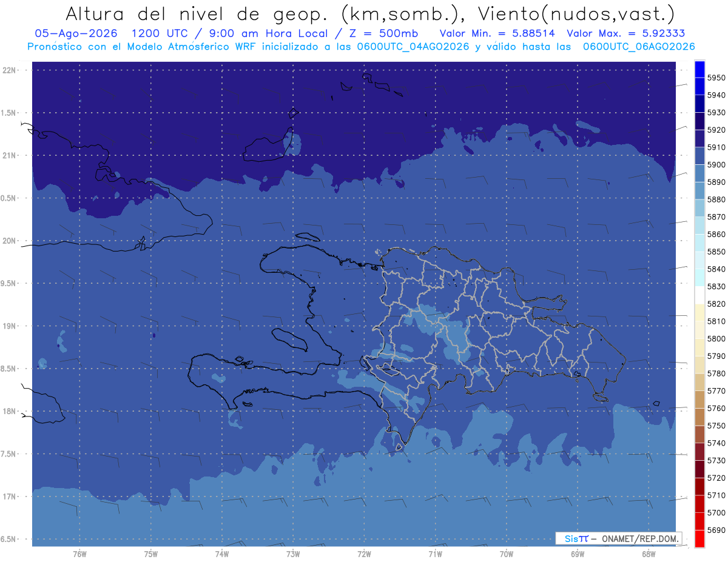Click the 5800 value on the color scale
This screenshot has width=728, height=562.
click(x=716, y=338)
